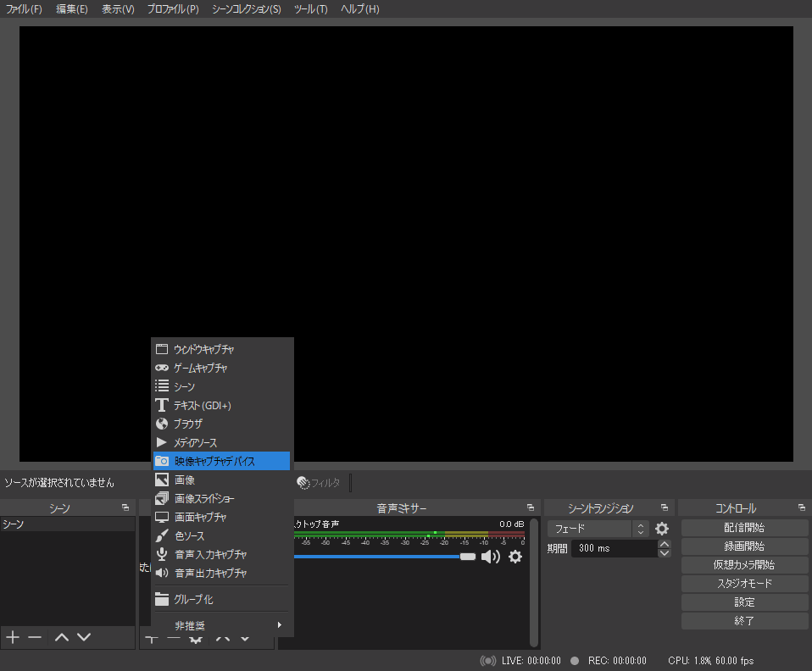This screenshot has width=812, height=671.
Task: Click the black preview canvas
Action: tap(406, 244)
